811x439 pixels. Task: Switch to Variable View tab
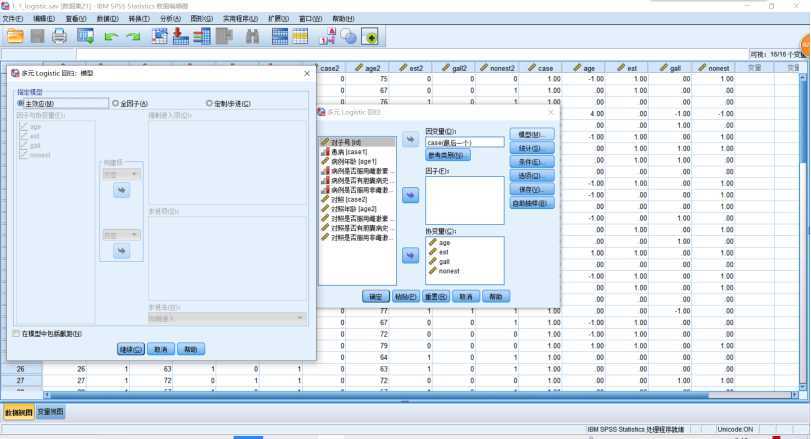click(51, 412)
